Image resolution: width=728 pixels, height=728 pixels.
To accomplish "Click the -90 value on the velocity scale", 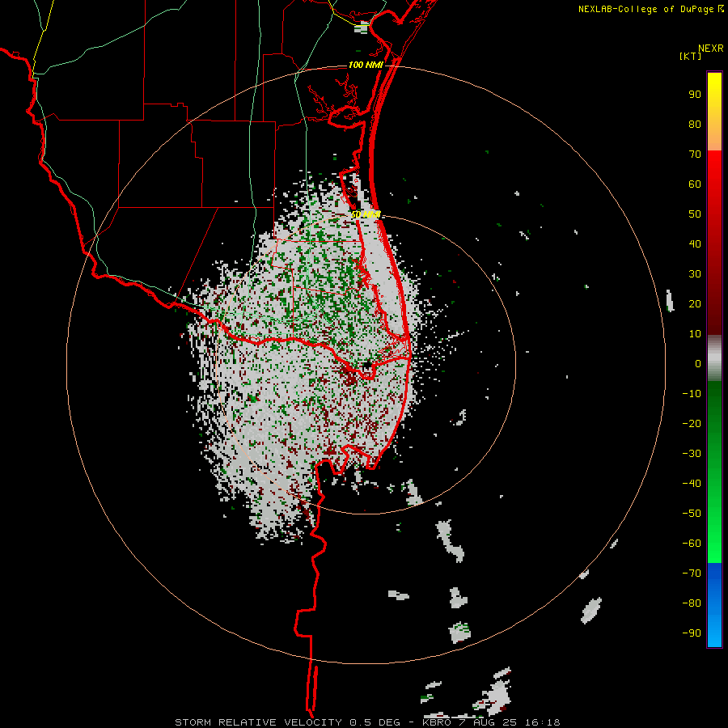I will pyautogui.click(x=692, y=633).
